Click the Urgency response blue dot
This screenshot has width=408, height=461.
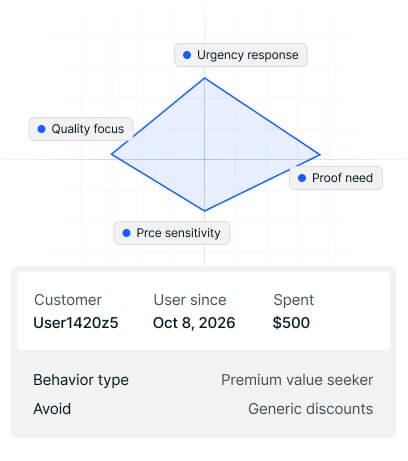coord(187,55)
